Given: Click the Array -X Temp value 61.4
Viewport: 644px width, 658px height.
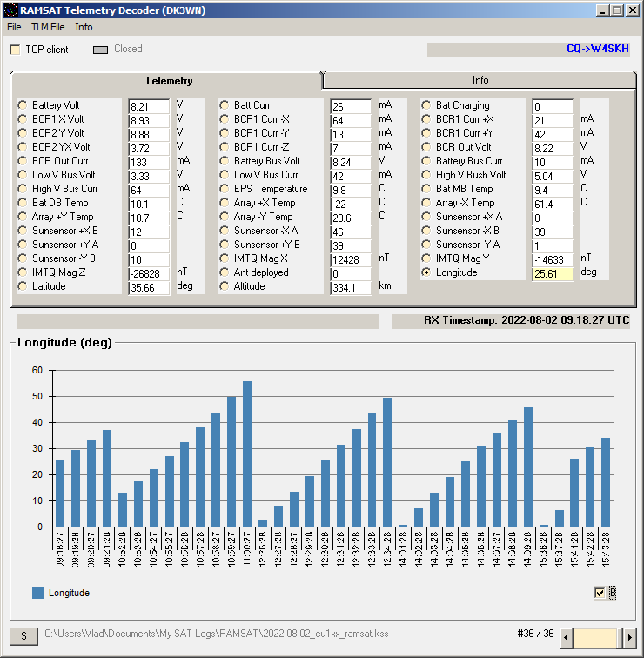Looking at the screenshot, I should [553, 204].
